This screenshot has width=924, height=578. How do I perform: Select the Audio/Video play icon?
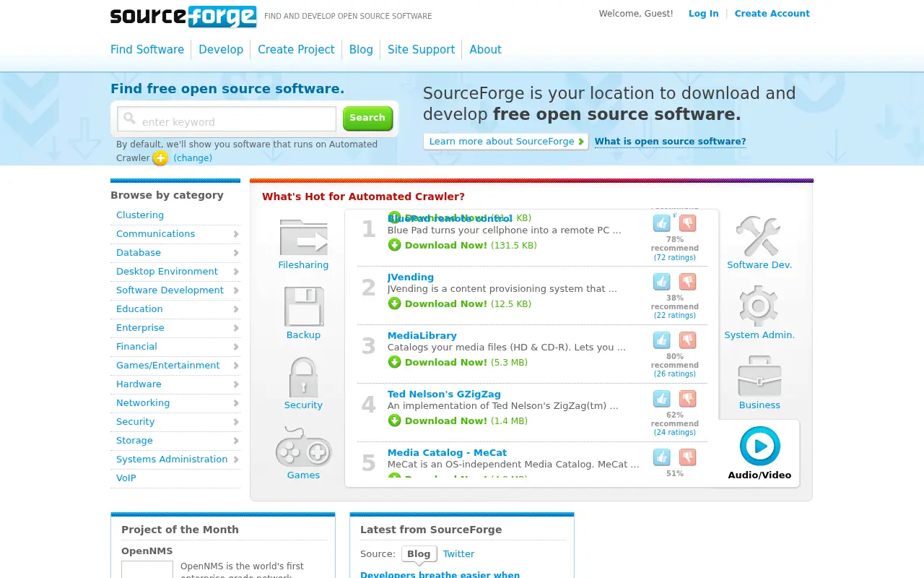coord(760,446)
